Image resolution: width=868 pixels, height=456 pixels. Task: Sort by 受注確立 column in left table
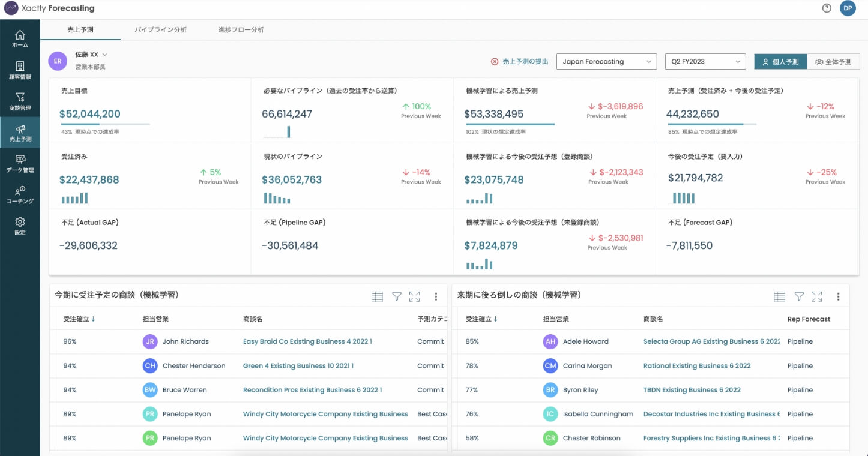coord(79,319)
